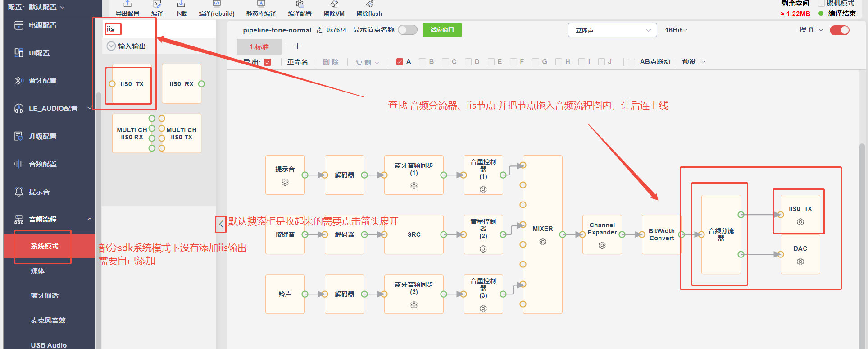Open the 16Bit bit-depth dropdown
Screen dimensions: 868x349
676,30
